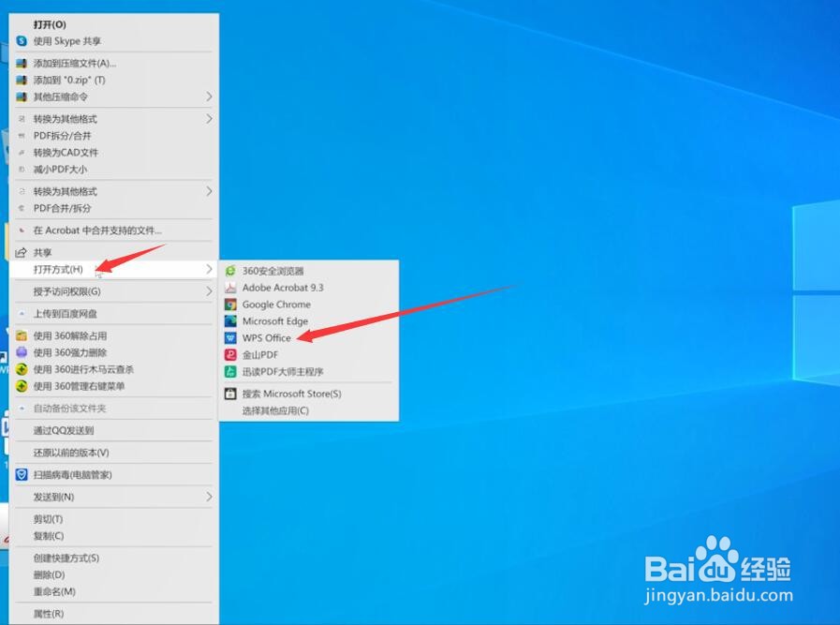Select 打开方式(H) menu entry

pos(113,269)
